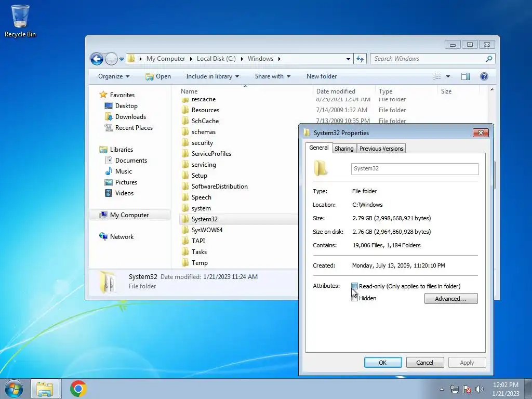Click the Change your view icon
Screen dimensions: 532x399
coord(436,76)
